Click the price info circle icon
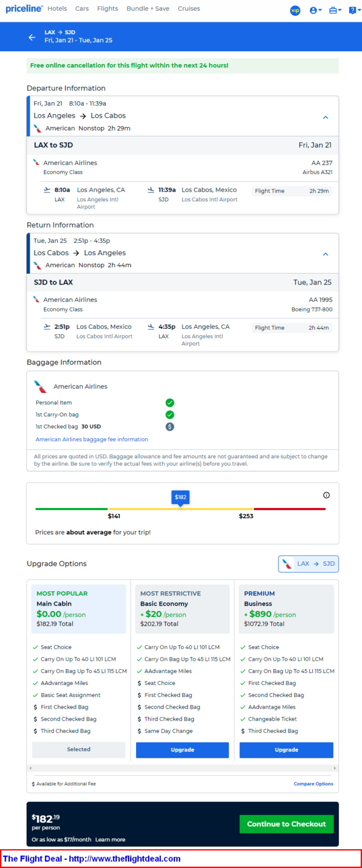362x868 pixels. 326,495
